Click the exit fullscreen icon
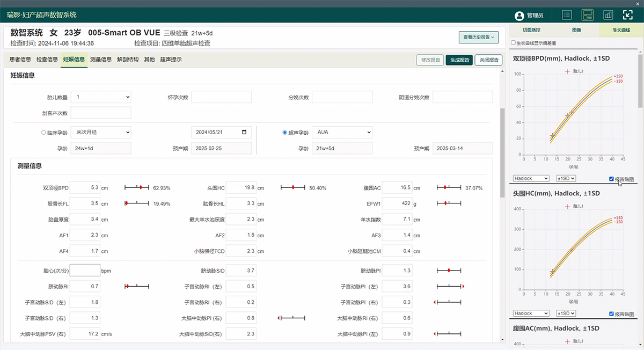The height and width of the screenshot is (350, 644). coord(628,15)
